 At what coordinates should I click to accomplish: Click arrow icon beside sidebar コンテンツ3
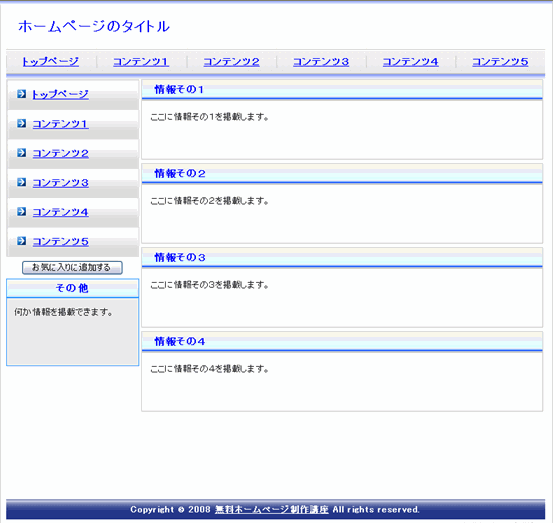[22, 182]
